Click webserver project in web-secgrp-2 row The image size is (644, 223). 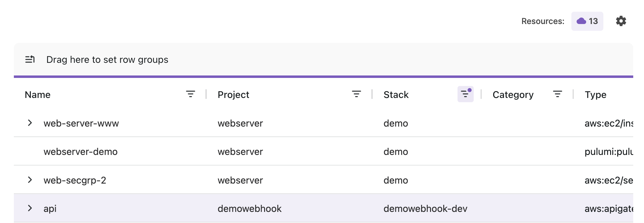click(240, 180)
